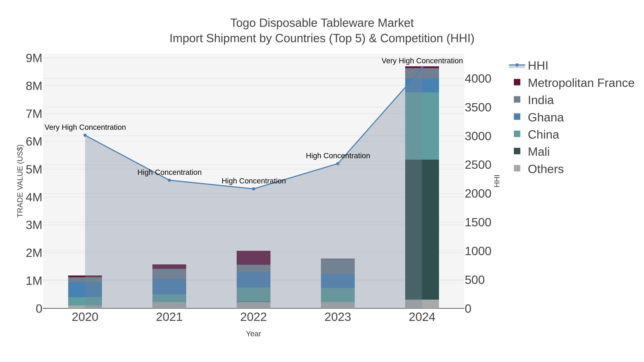This screenshot has width=644, height=362.
Task: Click the Mali bar segment in 2024
Action: click(x=422, y=230)
